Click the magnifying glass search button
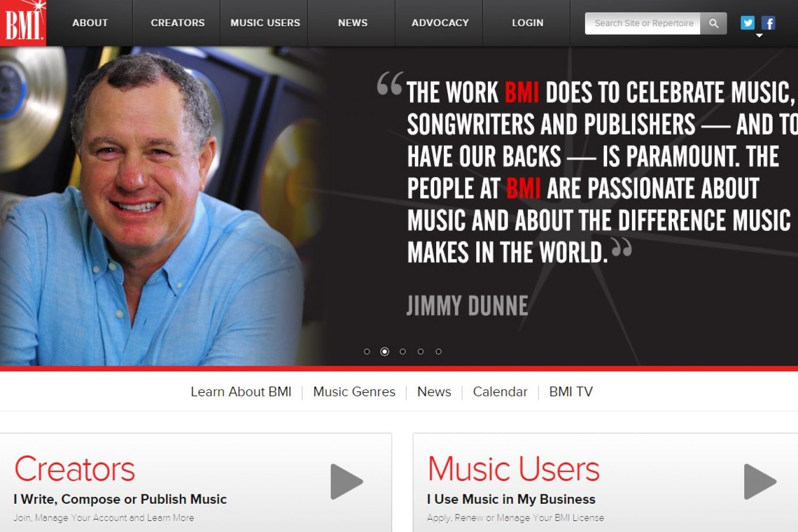The height and width of the screenshot is (532, 798). pyautogui.click(x=713, y=23)
